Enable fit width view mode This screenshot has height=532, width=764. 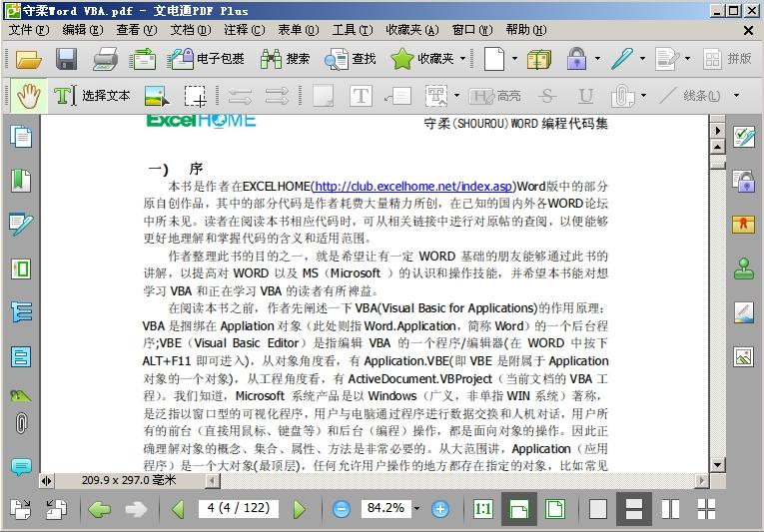tap(519, 510)
